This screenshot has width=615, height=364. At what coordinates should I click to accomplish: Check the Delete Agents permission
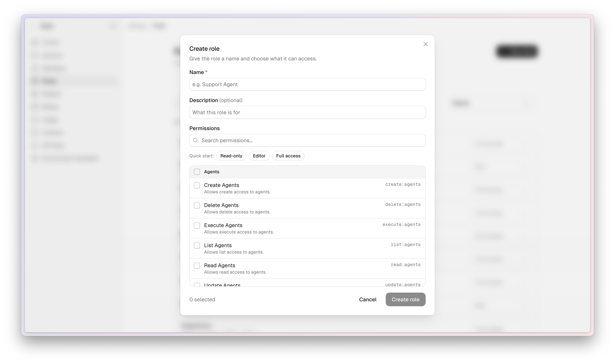(x=197, y=205)
